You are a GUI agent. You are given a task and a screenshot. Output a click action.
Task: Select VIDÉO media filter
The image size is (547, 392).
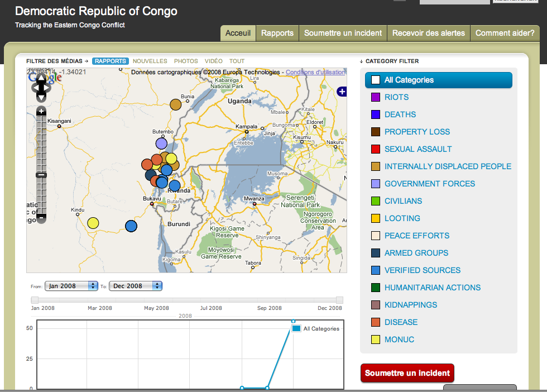(x=213, y=61)
